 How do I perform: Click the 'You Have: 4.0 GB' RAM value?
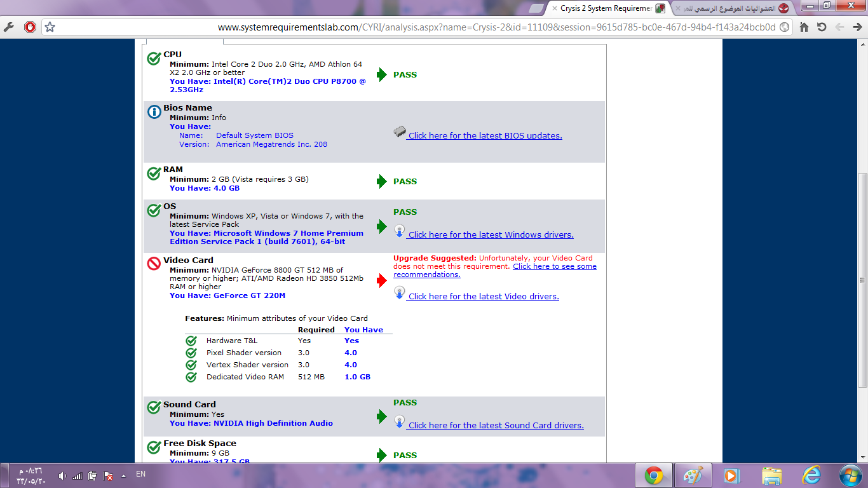[x=205, y=188]
